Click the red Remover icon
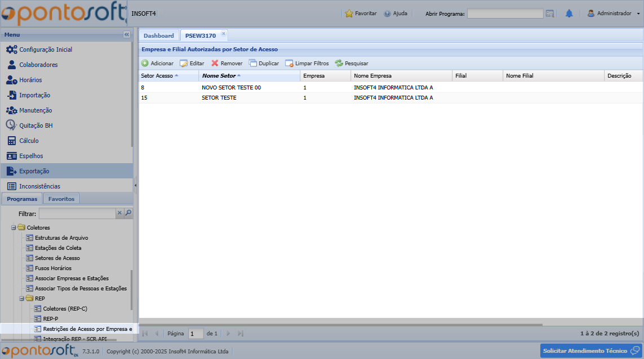 pyautogui.click(x=215, y=64)
